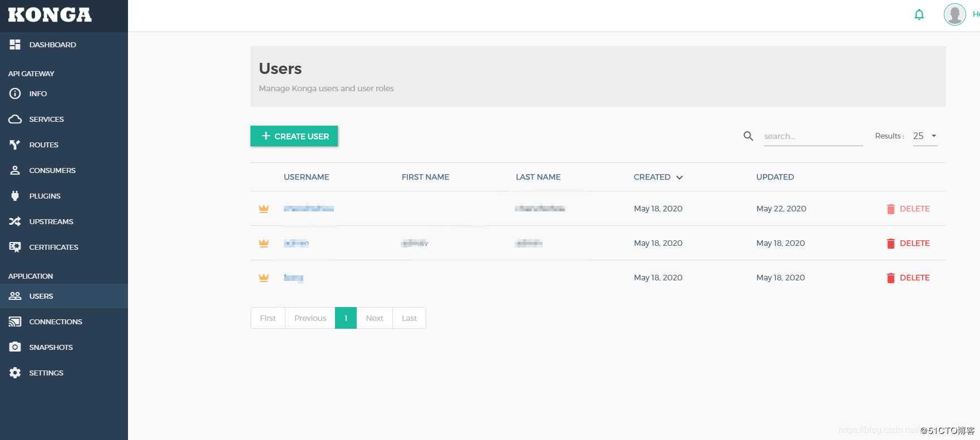Click the First pagination button
980x440 pixels.
pyautogui.click(x=268, y=318)
